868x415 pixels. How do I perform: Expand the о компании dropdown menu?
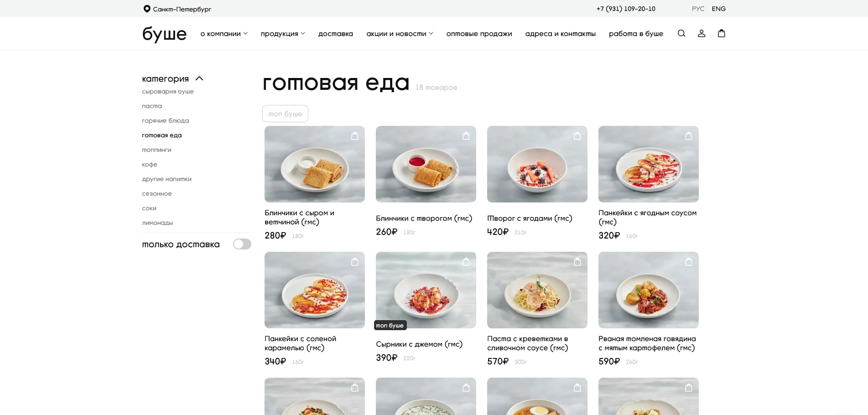[x=224, y=34]
